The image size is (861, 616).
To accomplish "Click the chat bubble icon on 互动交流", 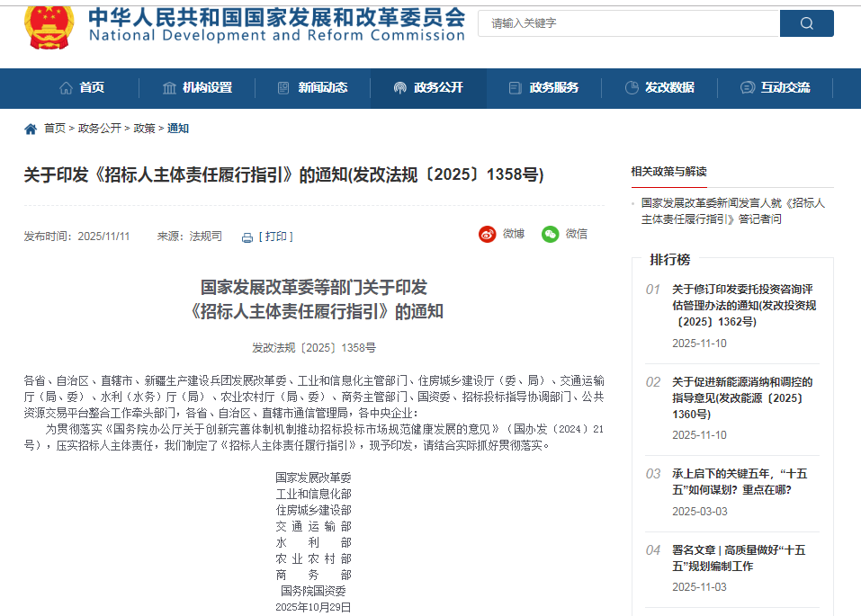I will pos(746,88).
